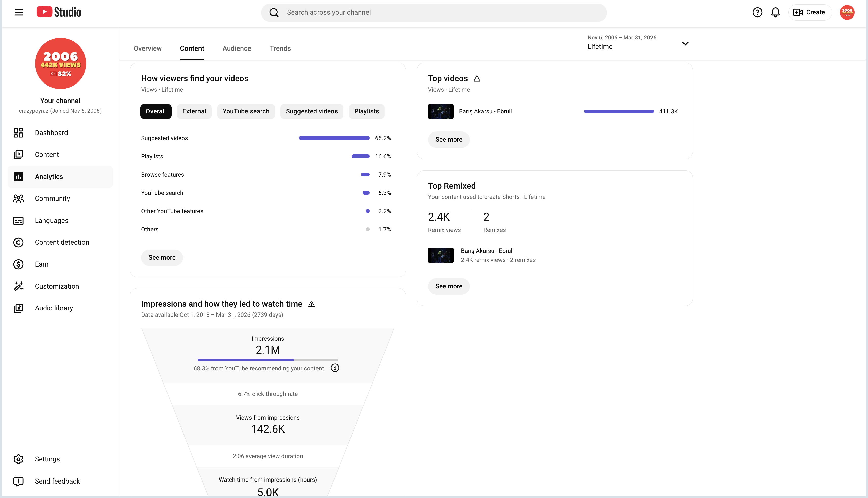Screen dimensions: 868x498
Task: Click the Suggested videos 65.2% bar
Action: pyautogui.click(x=334, y=138)
